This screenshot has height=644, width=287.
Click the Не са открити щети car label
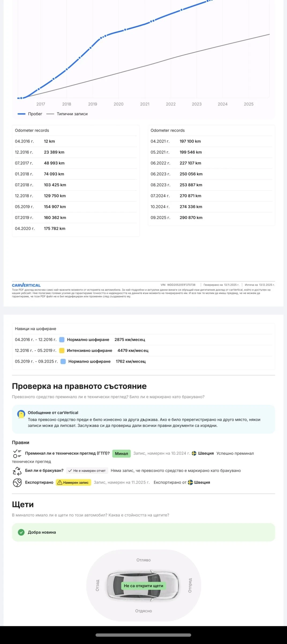pyautogui.click(x=143, y=586)
